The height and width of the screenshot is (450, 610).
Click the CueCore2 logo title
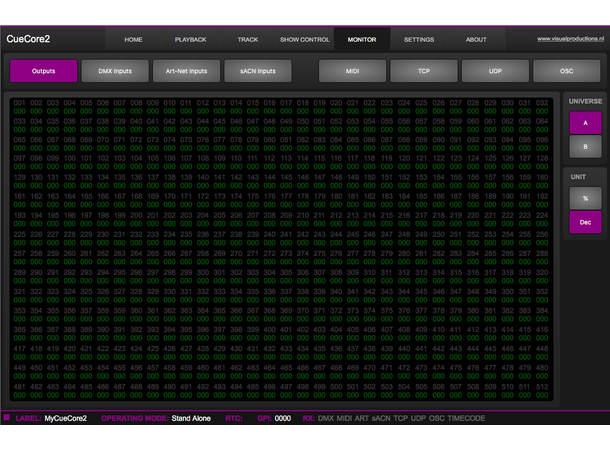coord(28,39)
